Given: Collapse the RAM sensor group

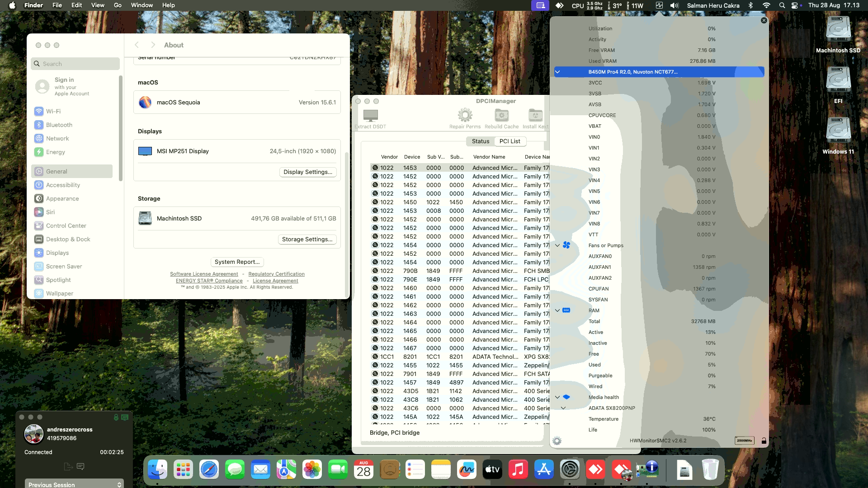Looking at the screenshot, I should click(557, 310).
